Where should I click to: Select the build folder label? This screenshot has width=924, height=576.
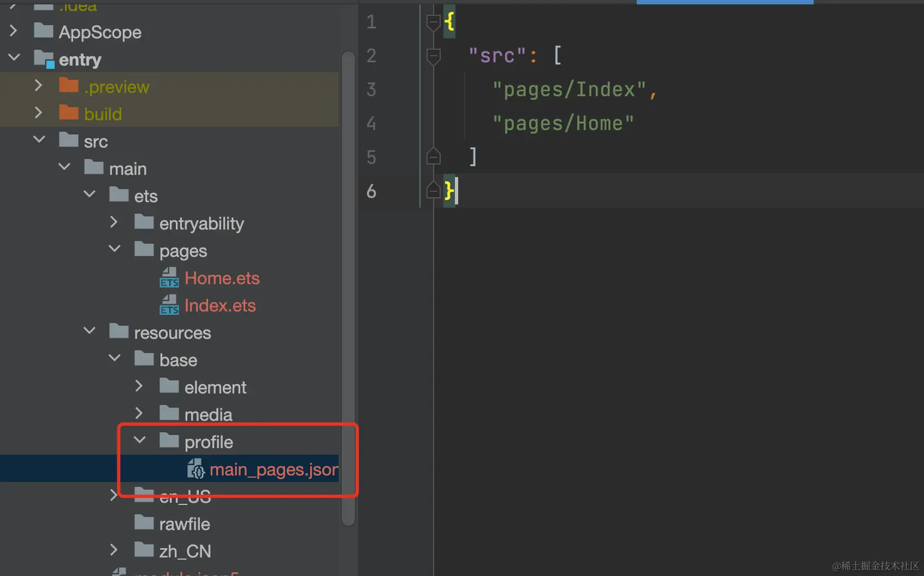click(x=103, y=114)
